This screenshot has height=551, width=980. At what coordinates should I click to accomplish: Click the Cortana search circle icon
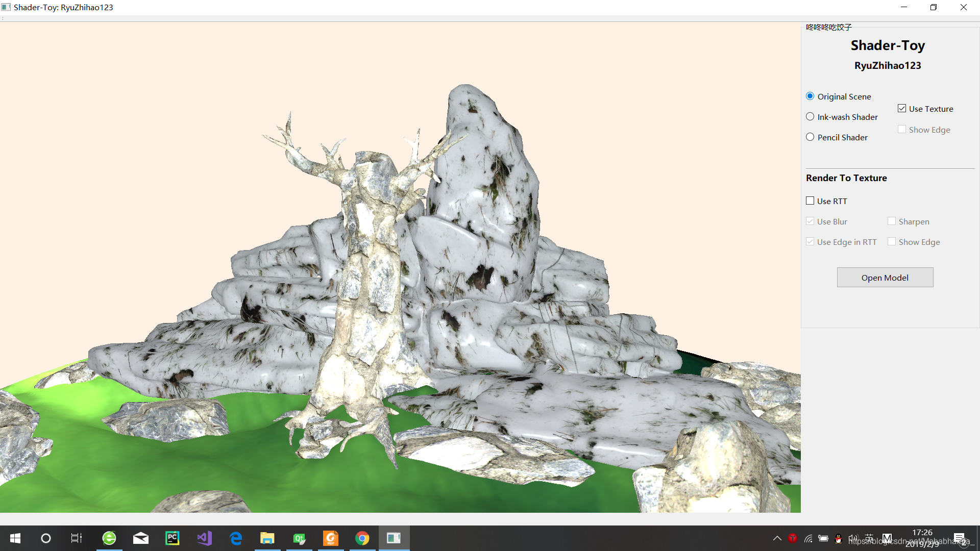click(46, 538)
